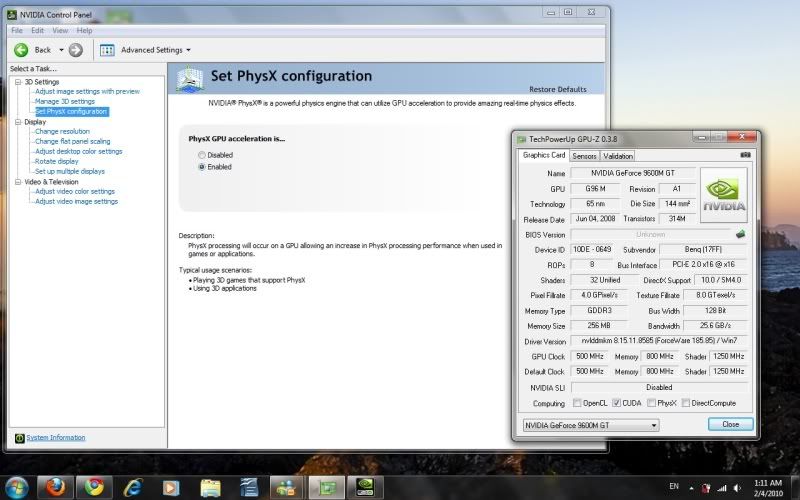The height and width of the screenshot is (500, 800).
Task: Click the network signal tray icon
Action: pyautogui.click(x=721, y=488)
